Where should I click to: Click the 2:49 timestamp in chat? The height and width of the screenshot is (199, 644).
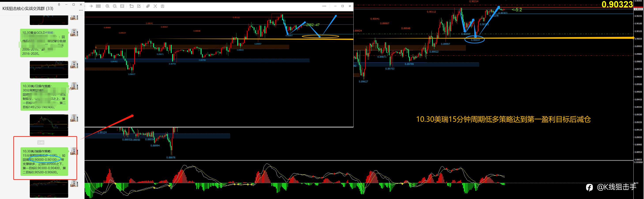click(41, 142)
